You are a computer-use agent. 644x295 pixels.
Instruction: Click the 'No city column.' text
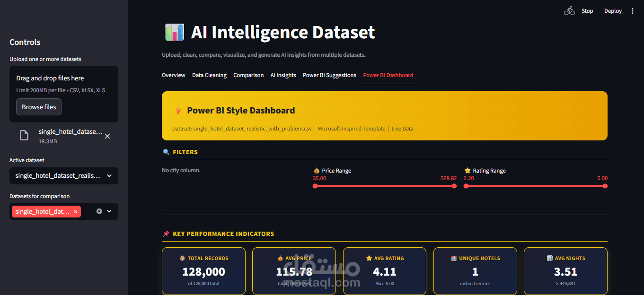pos(181,170)
